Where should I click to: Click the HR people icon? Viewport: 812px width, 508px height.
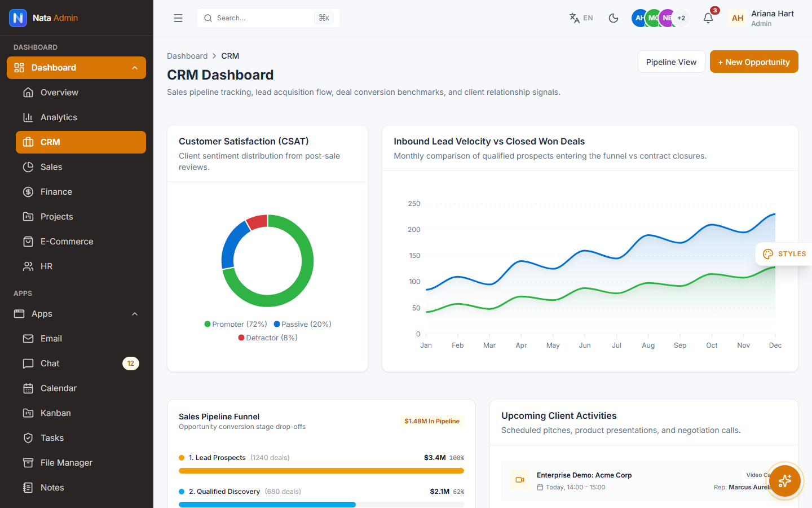pos(28,266)
